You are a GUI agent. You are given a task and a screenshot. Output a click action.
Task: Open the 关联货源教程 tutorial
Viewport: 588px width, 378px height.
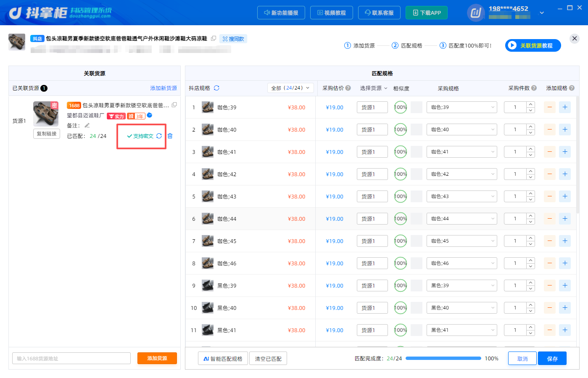(533, 45)
